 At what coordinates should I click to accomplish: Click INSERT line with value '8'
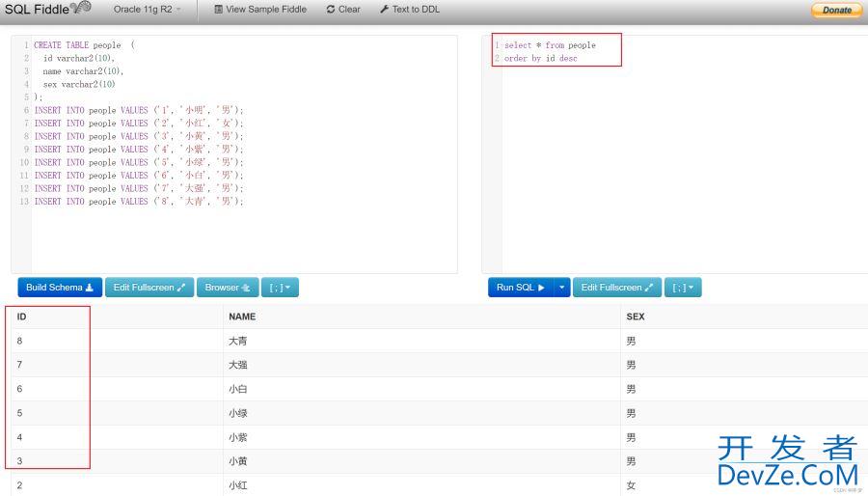point(138,202)
